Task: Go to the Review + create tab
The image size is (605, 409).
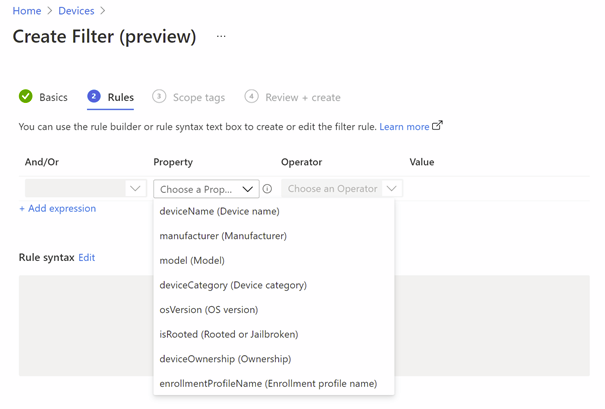Action: tap(303, 97)
